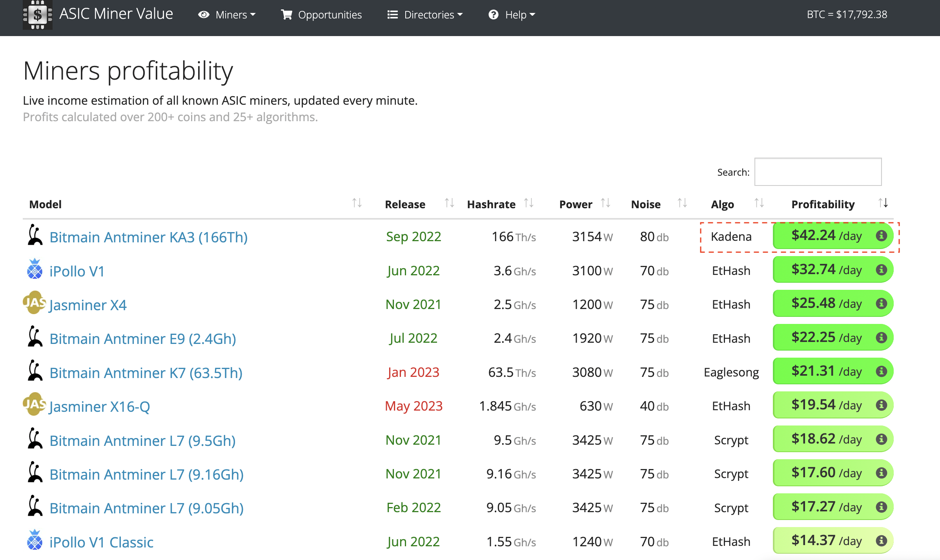The image size is (940, 560).
Task: Sort table by Model column arrows
Action: pyautogui.click(x=357, y=203)
